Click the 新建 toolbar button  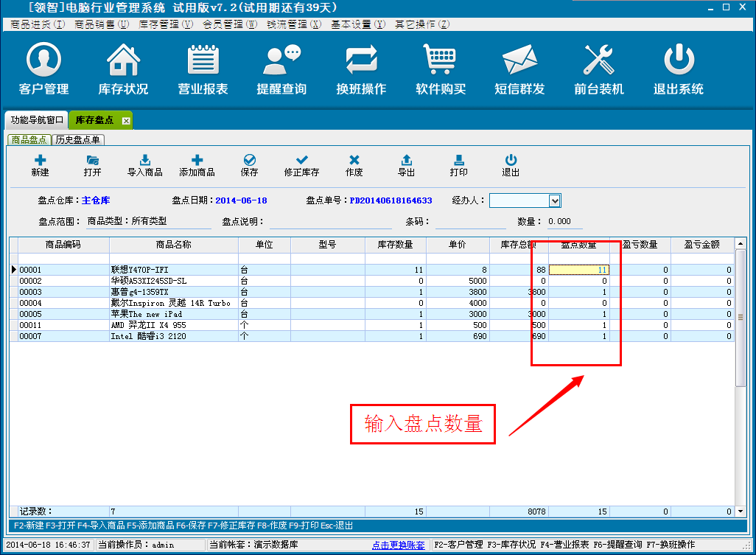point(40,166)
